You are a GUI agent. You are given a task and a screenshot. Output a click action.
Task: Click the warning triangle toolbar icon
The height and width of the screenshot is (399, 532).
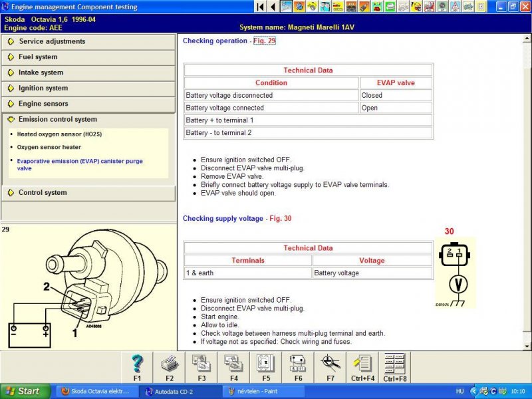coord(455,7)
